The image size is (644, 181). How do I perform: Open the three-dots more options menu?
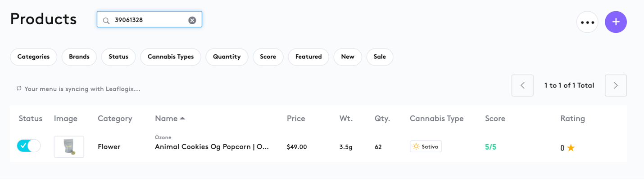[x=587, y=22]
